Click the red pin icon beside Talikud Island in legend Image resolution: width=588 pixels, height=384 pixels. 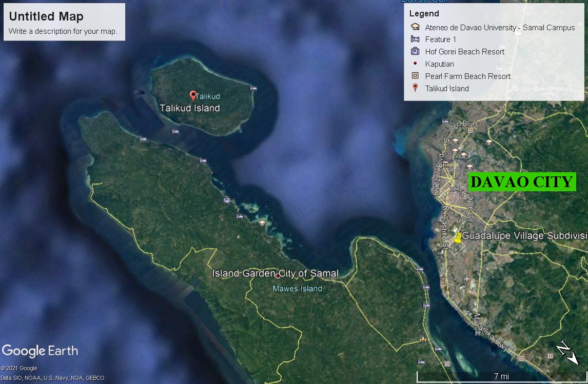pyautogui.click(x=415, y=88)
